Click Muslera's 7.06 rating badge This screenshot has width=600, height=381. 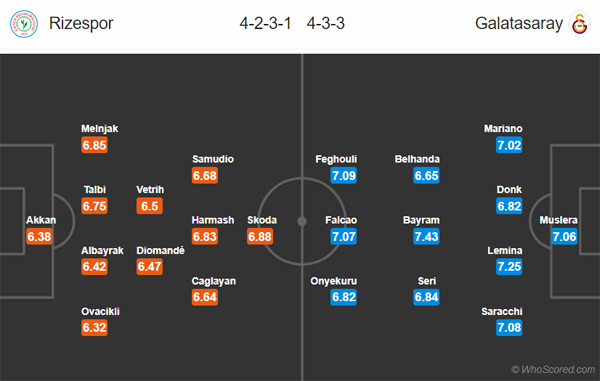(x=564, y=236)
